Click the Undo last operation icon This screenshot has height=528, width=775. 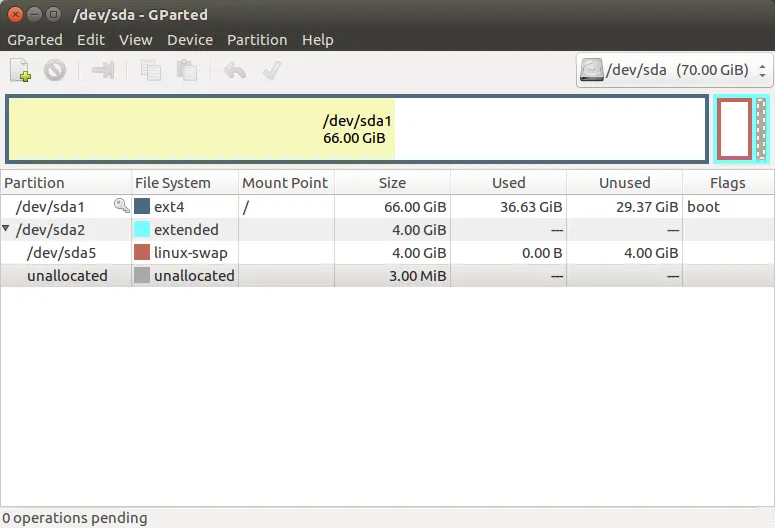(235, 70)
